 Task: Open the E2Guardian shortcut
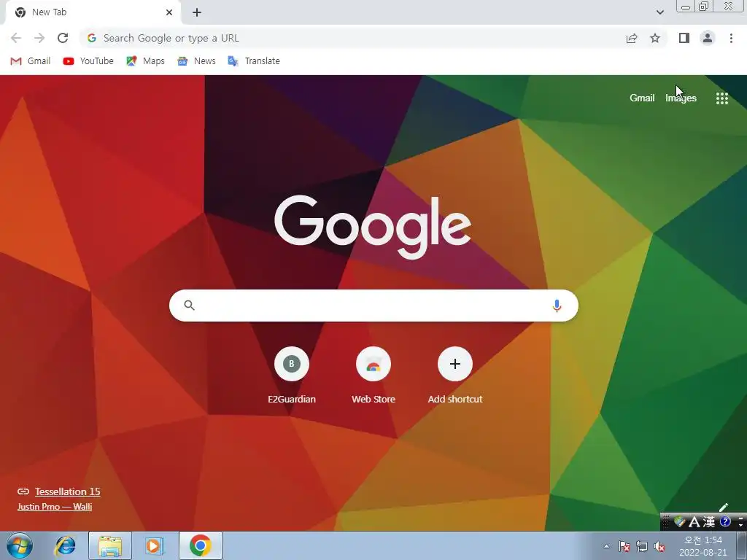pos(292,376)
